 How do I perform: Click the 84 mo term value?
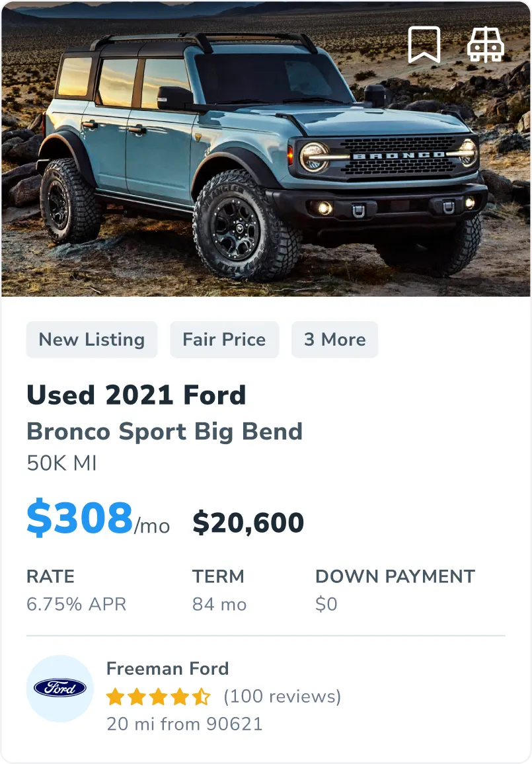[219, 604]
